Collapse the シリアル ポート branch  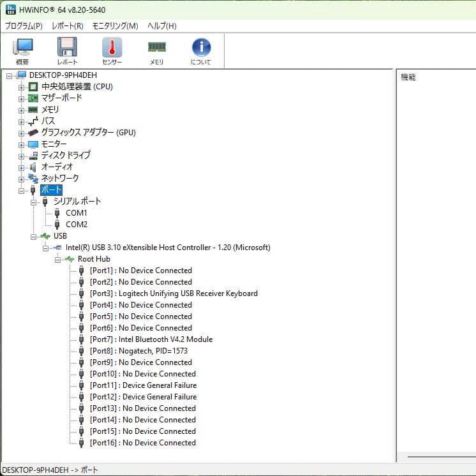pyautogui.click(x=34, y=202)
